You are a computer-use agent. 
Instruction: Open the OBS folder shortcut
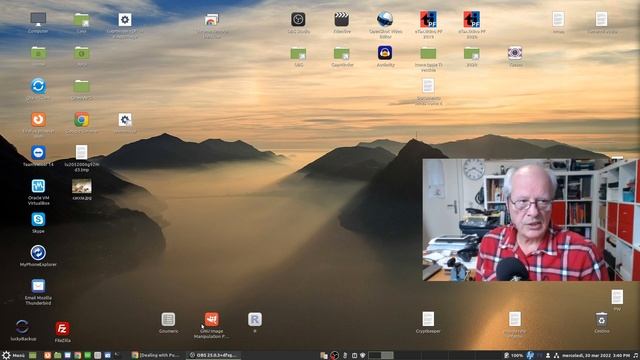tap(298, 53)
